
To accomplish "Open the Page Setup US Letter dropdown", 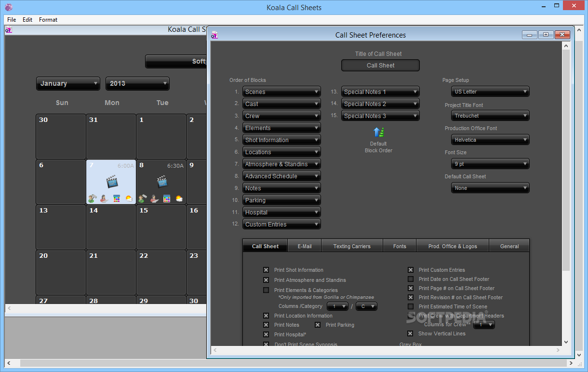I will pyautogui.click(x=490, y=92).
